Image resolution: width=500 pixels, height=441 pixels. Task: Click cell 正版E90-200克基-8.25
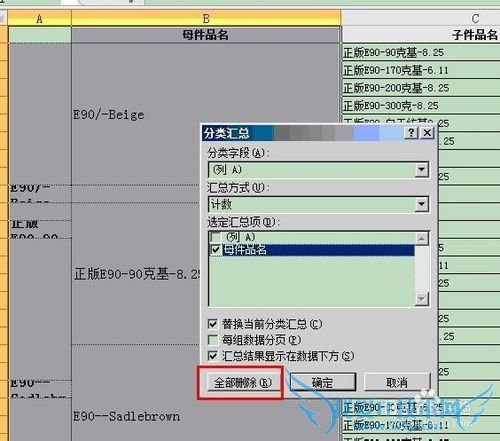coord(421,88)
